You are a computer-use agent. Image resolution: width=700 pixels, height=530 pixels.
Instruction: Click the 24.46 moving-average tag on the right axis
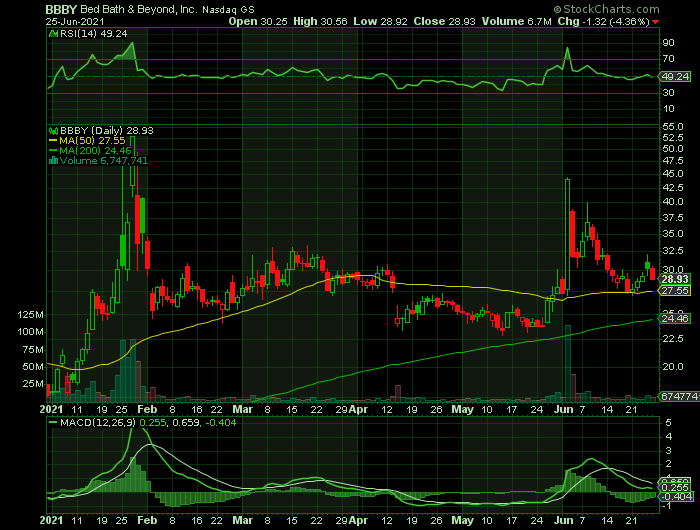675,318
